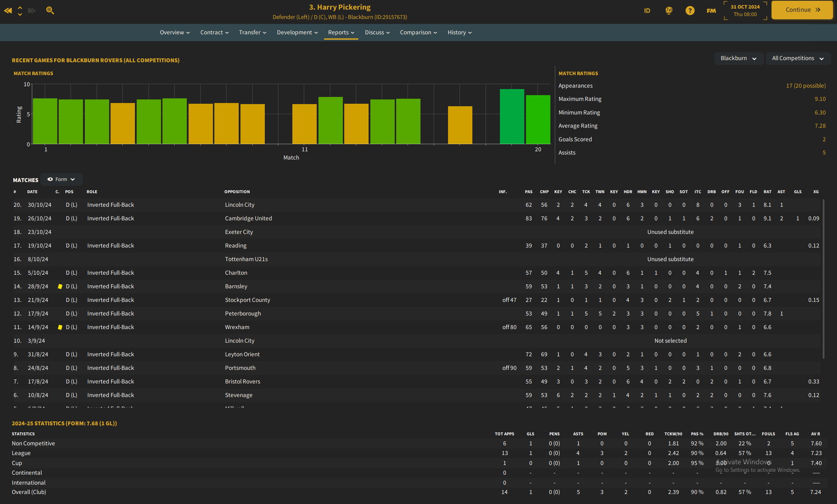Open Cambridge United opposition link
837x504 pixels.
(x=248, y=219)
